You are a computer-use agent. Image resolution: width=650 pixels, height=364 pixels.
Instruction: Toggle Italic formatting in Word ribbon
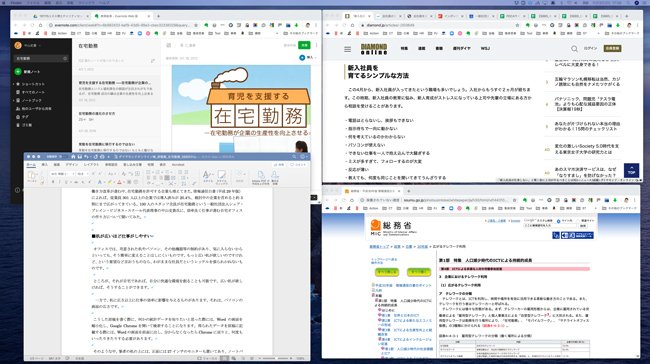[60, 182]
